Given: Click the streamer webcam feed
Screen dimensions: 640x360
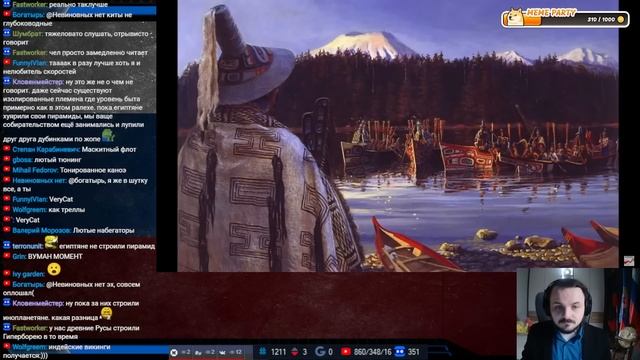Looking at the screenshot, I should tap(578, 314).
